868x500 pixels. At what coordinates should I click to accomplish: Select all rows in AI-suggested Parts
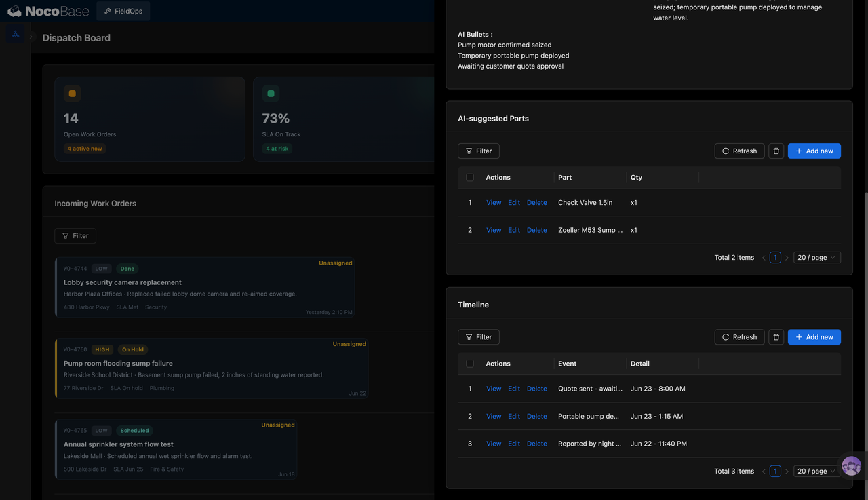click(x=470, y=178)
